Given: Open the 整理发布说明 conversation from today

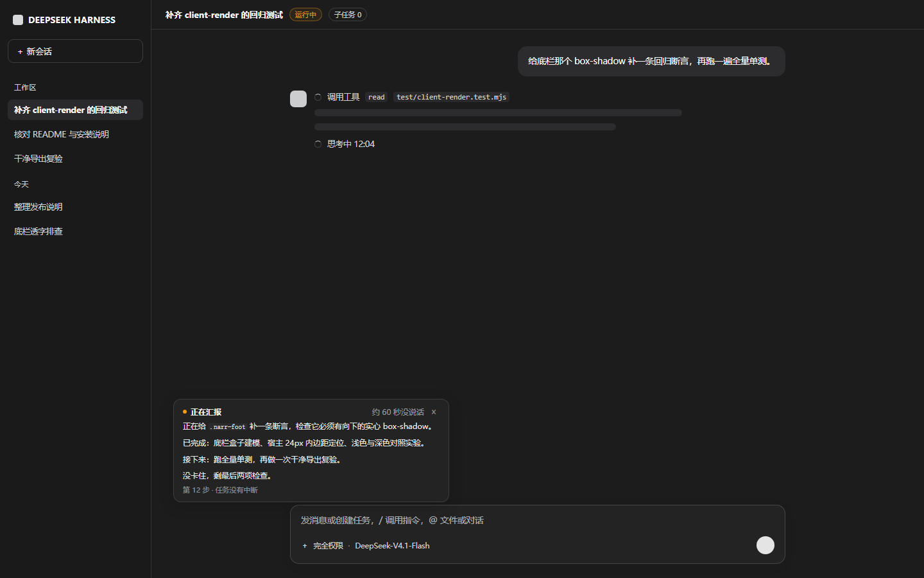Looking at the screenshot, I should [75, 207].
